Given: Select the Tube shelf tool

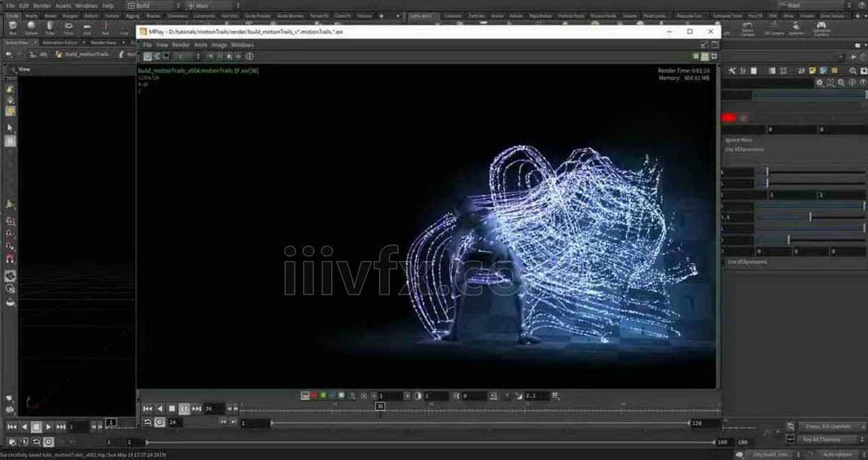Looking at the screenshot, I should click(50, 28).
